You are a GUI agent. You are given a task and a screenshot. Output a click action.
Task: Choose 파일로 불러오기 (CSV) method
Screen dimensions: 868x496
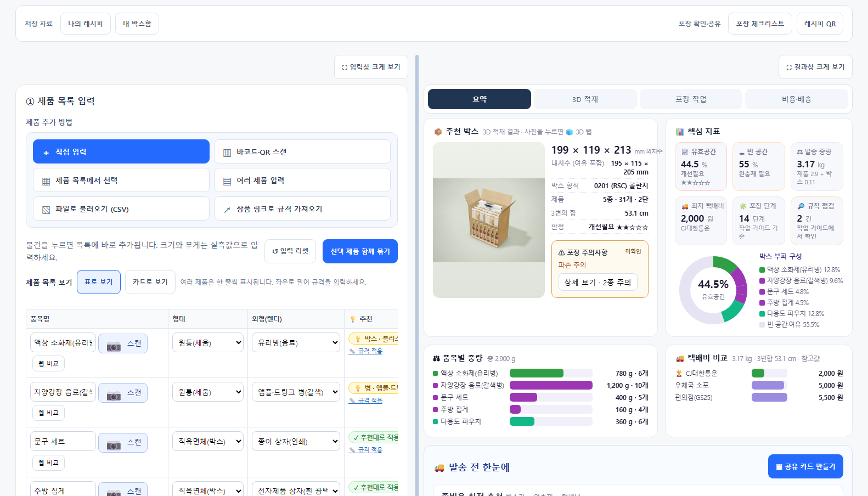click(121, 208)
